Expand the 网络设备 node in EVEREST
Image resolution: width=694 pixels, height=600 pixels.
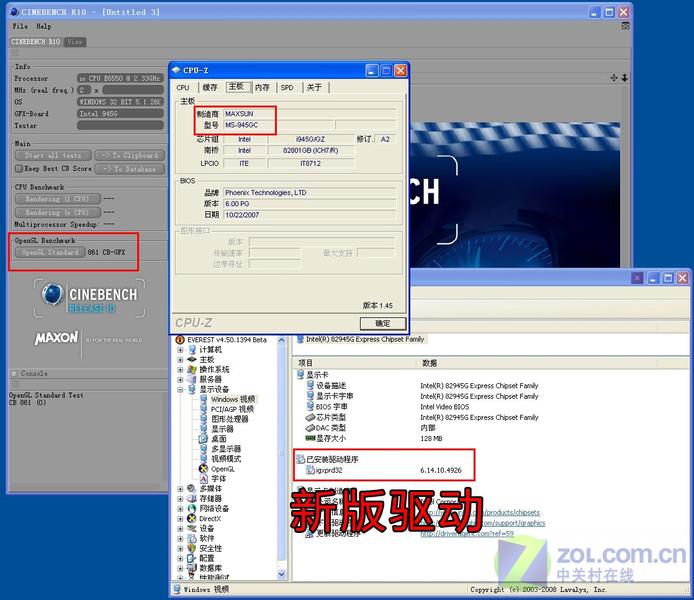tap(180, 509)
